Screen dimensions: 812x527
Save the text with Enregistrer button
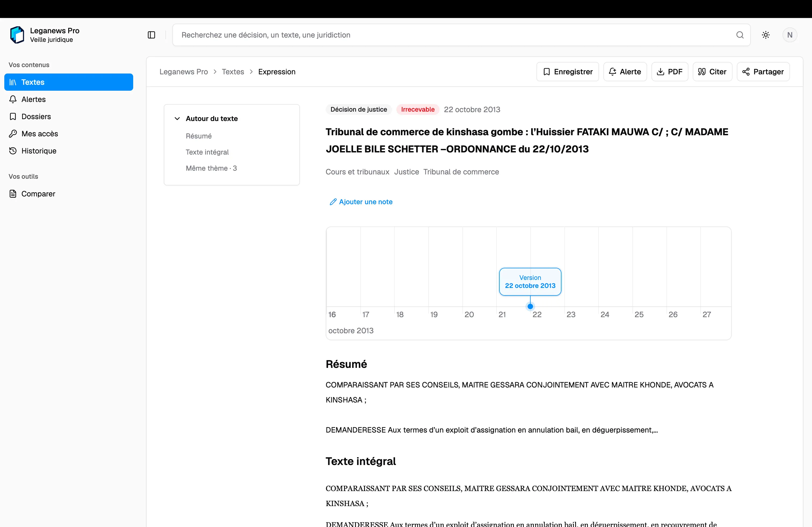pos(567,72)
